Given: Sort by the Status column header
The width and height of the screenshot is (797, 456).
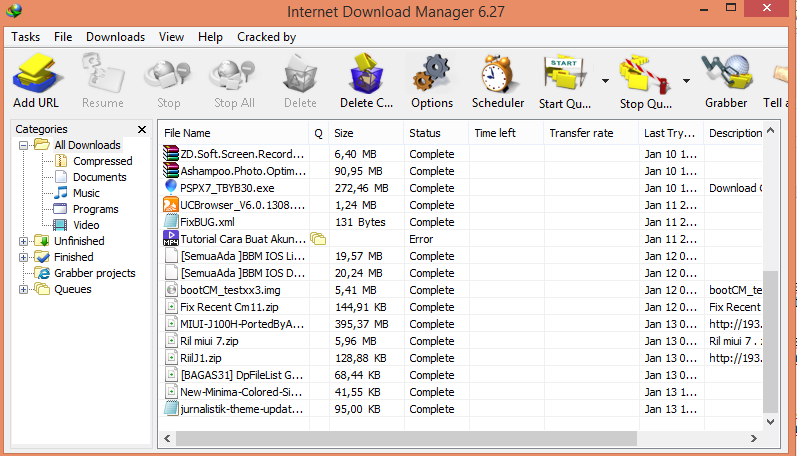Looking at the screenshot, I should pos(436,133).
